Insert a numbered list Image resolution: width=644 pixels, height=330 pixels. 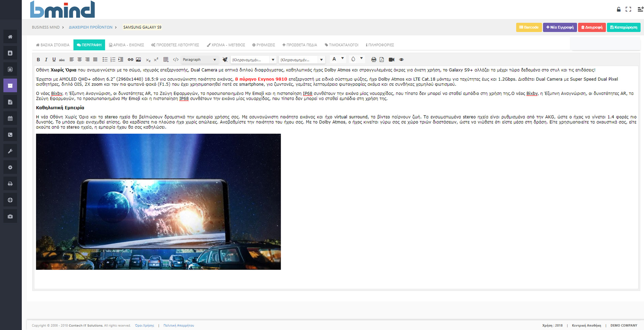(113, 60)
